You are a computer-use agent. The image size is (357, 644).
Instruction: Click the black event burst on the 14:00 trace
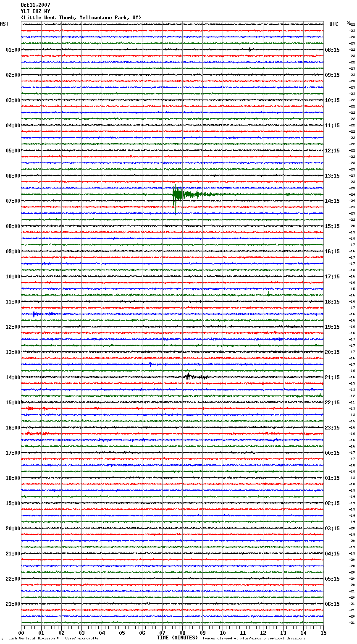[195, 377]
